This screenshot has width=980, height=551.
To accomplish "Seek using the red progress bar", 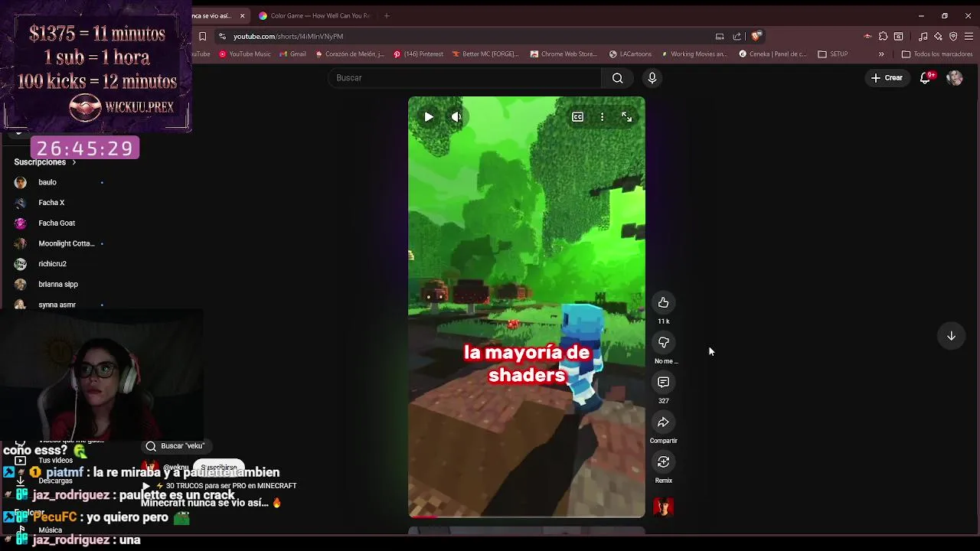I will pos(526,517).
